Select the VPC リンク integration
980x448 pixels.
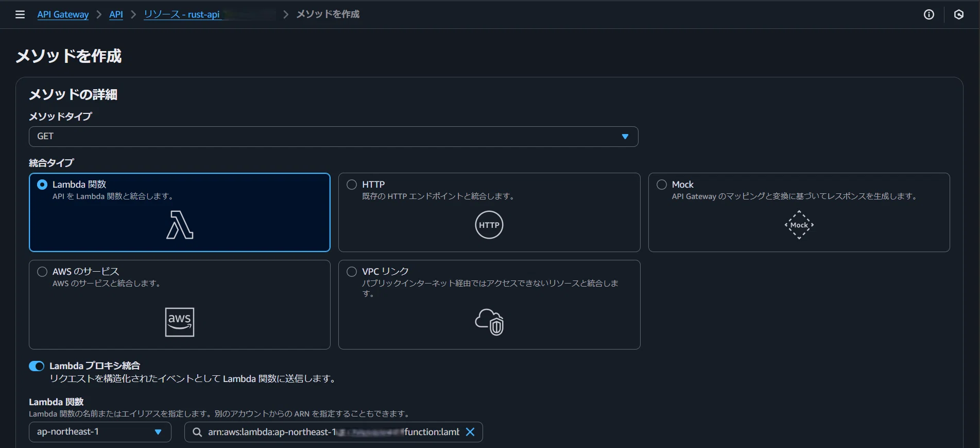click(352, 272)
